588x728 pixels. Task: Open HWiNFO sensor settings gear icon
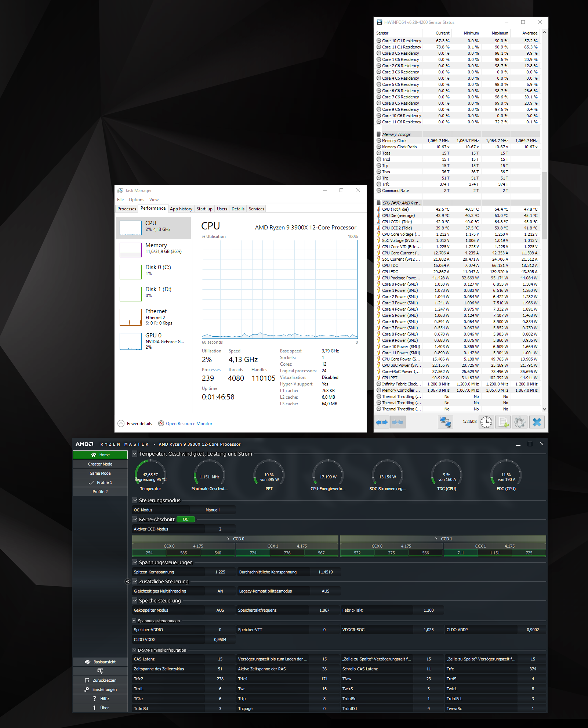(520, 422)
